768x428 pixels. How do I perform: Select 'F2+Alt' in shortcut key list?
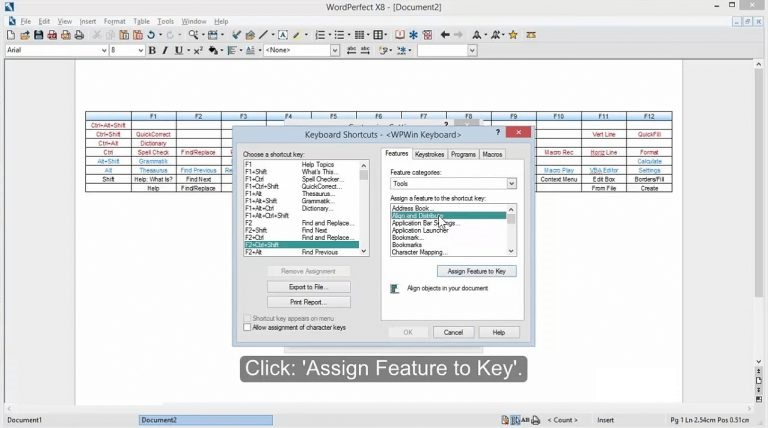click(x=302, y=252)
